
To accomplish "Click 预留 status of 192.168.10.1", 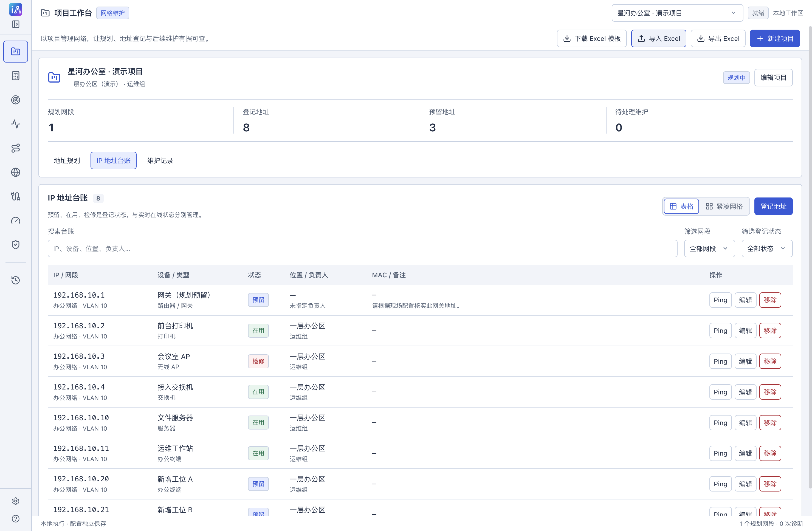I will point(258,300).
